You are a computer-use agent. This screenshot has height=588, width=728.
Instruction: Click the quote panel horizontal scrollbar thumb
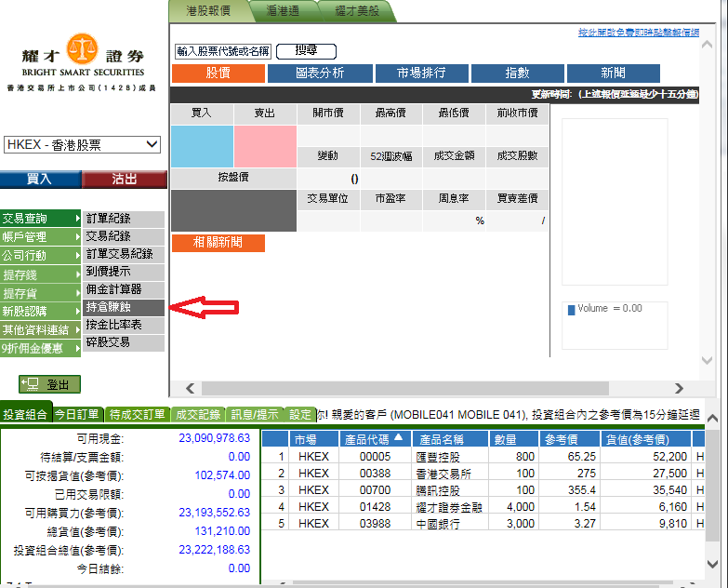[404, 388]
